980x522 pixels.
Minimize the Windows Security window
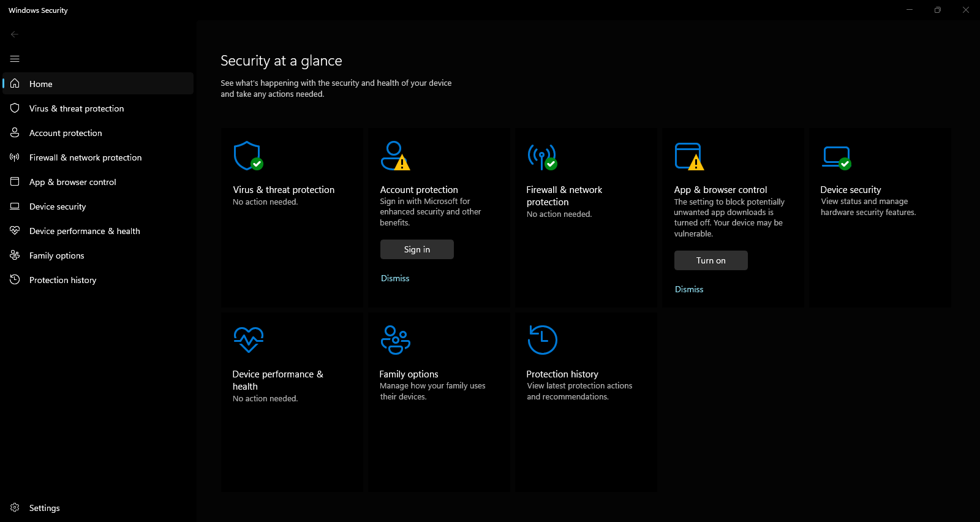click(910, 10)
